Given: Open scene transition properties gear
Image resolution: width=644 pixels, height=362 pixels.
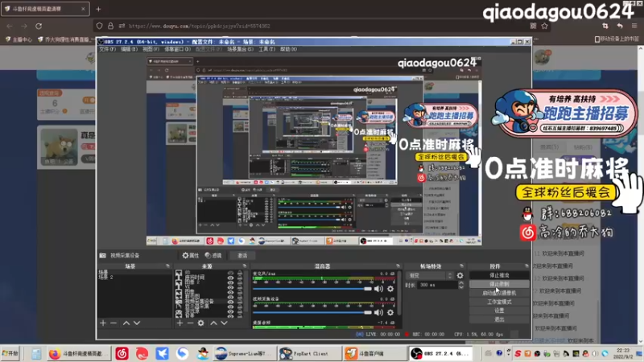Looking at the screenshot, I should (x=460, y=275).
